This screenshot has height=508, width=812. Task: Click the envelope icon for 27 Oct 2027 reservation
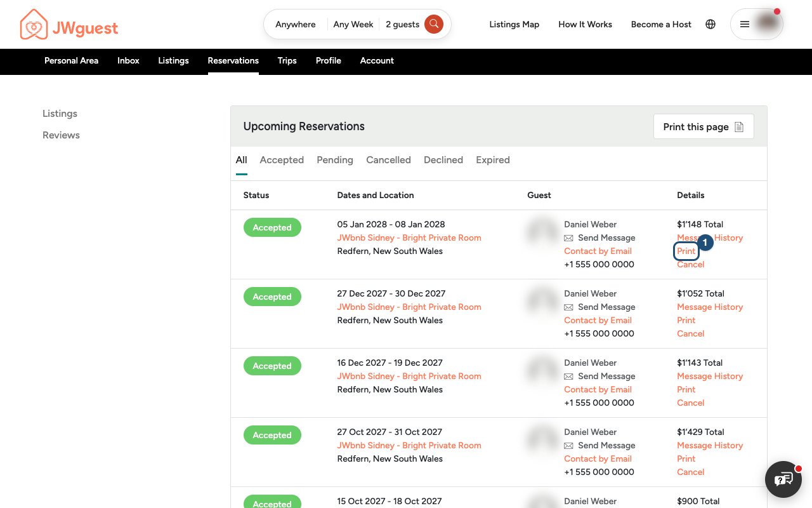pos(568,446)
